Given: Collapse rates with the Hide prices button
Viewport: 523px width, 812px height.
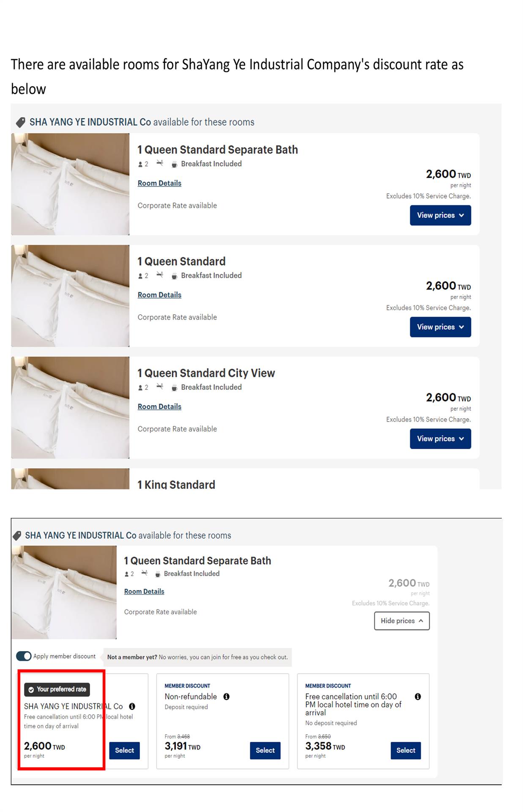Looking at the screenshot, I should pyautogui.click(x=402, y=621).
